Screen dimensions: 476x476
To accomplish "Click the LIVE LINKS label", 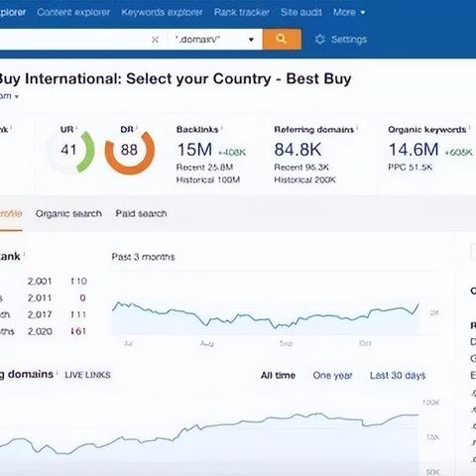I will [x=87, y=375].
